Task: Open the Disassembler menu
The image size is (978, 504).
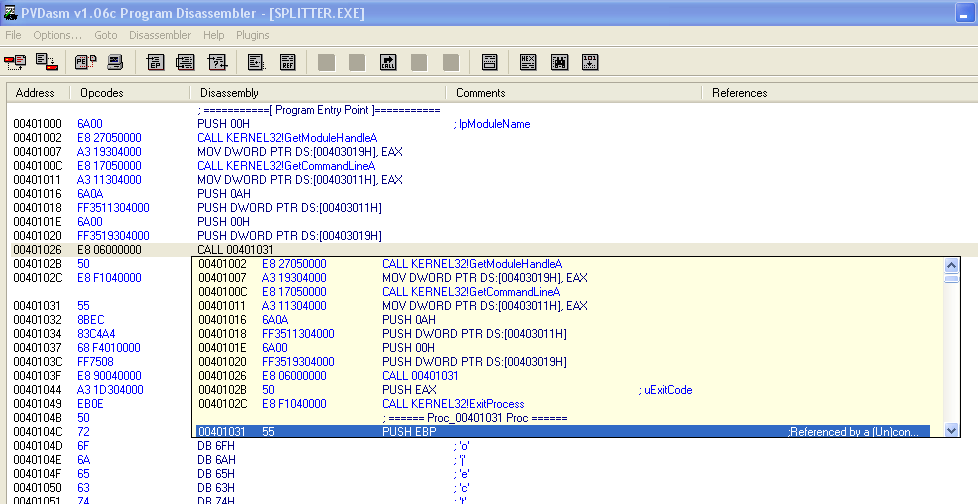Action: tap(160, 35)
